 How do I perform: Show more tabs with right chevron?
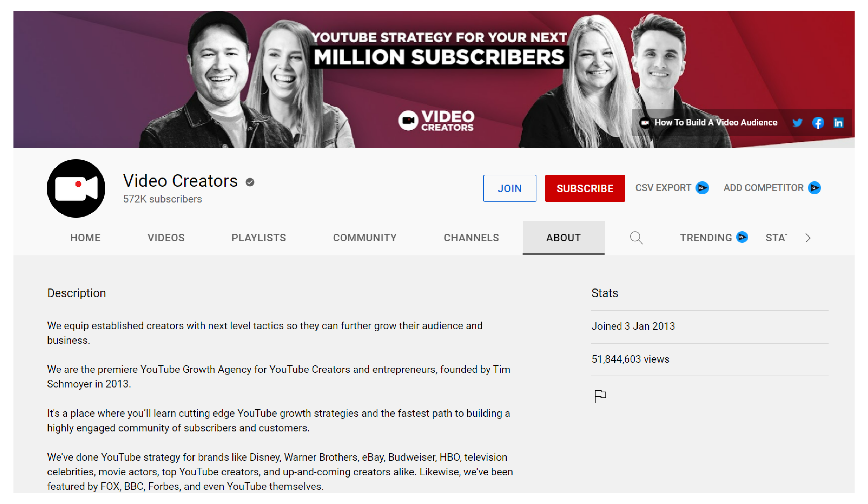pos(808,238)
